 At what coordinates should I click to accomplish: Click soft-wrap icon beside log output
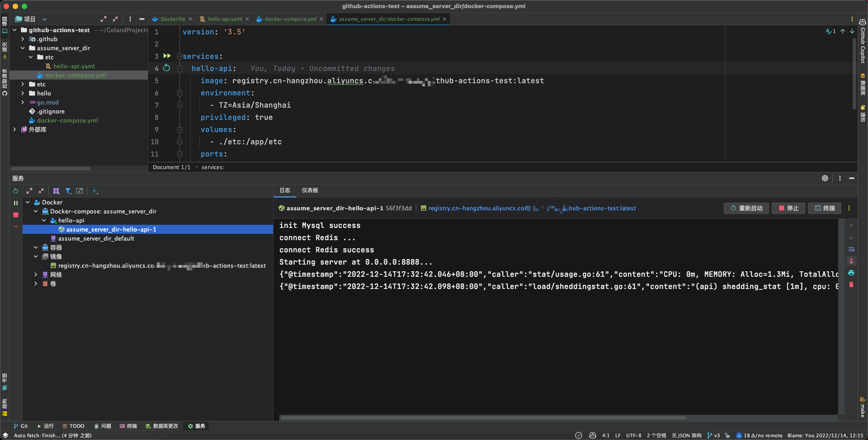(x=851, y=249)
